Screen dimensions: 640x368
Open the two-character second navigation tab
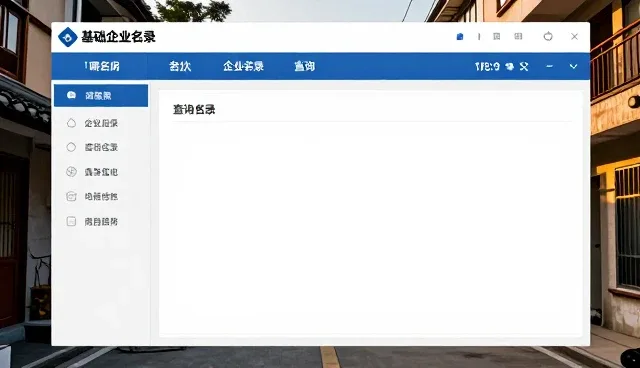[180, 66]
